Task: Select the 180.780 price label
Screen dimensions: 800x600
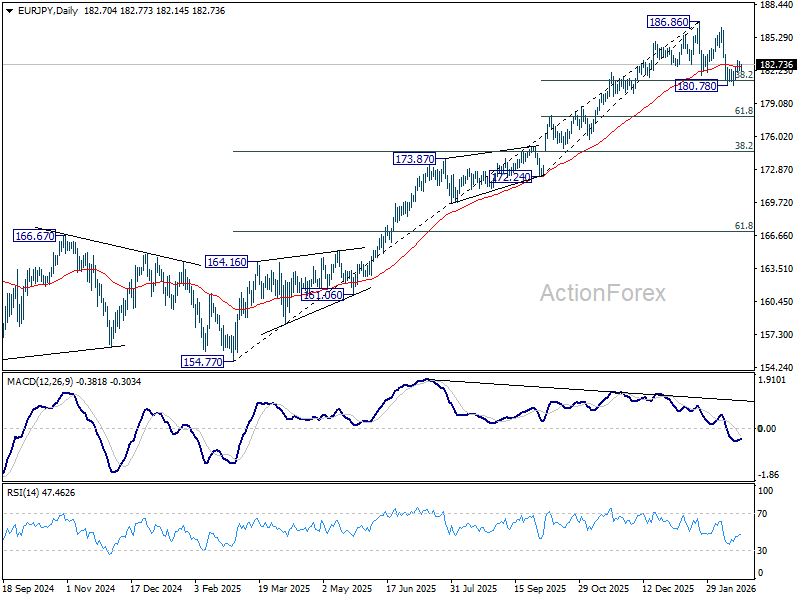Action: click(696, 86)
